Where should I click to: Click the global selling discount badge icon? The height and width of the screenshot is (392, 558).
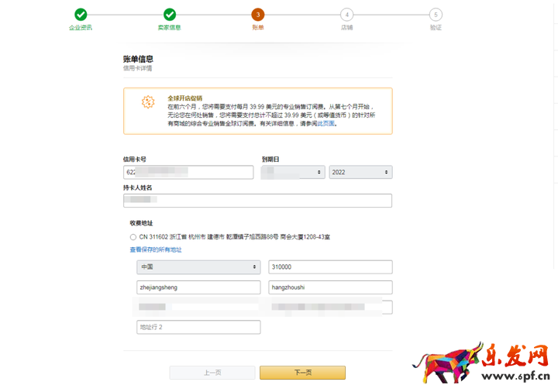pyautogui.click(x=147, y=102)
